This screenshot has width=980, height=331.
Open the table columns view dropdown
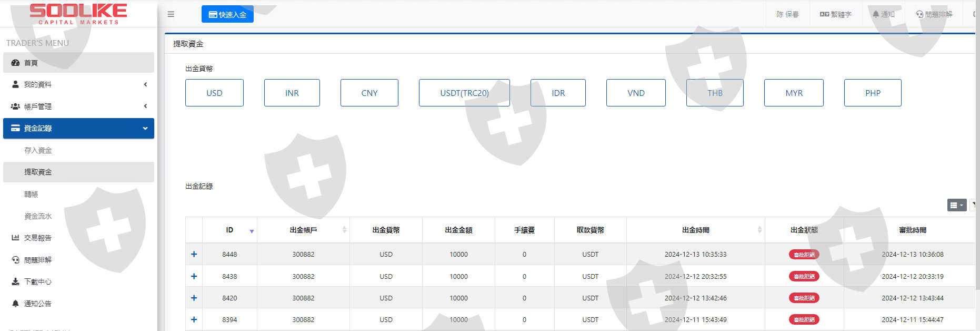[x=956, y=205]
